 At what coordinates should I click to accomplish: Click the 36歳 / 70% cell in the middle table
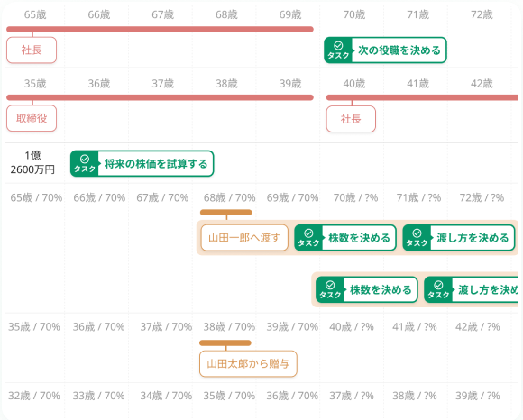click(98, 326)
